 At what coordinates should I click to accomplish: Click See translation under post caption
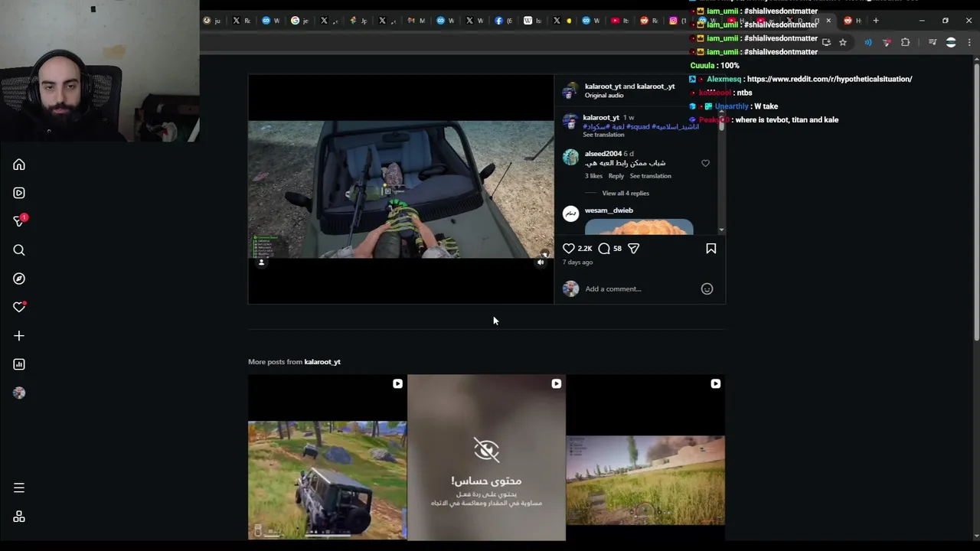603,135
